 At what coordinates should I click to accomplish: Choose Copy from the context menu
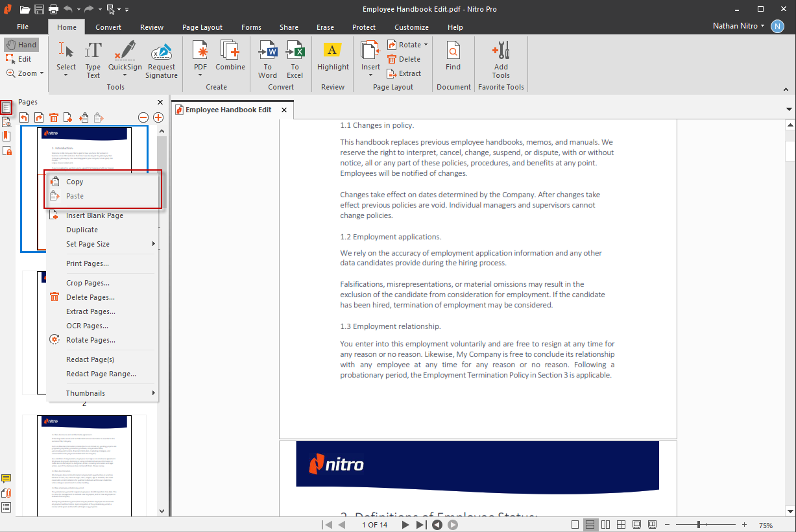pyautogui.click(x=73, y=182)
